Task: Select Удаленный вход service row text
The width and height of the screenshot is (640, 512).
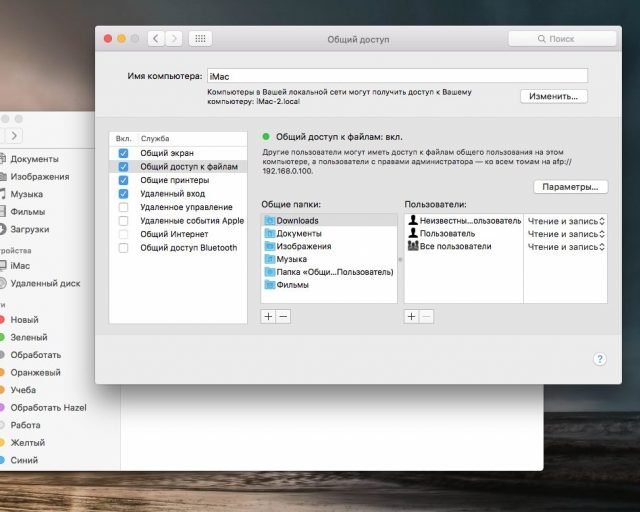Action: pos(173,194)
